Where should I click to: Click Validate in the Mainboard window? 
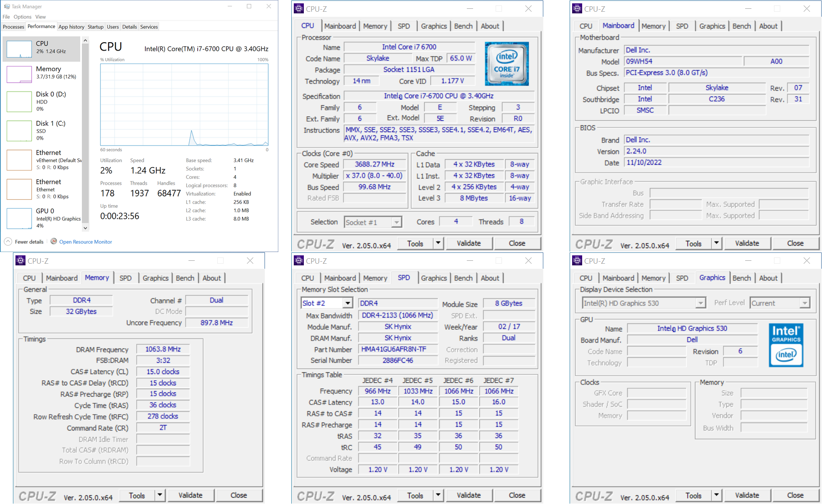click(747, 243)
